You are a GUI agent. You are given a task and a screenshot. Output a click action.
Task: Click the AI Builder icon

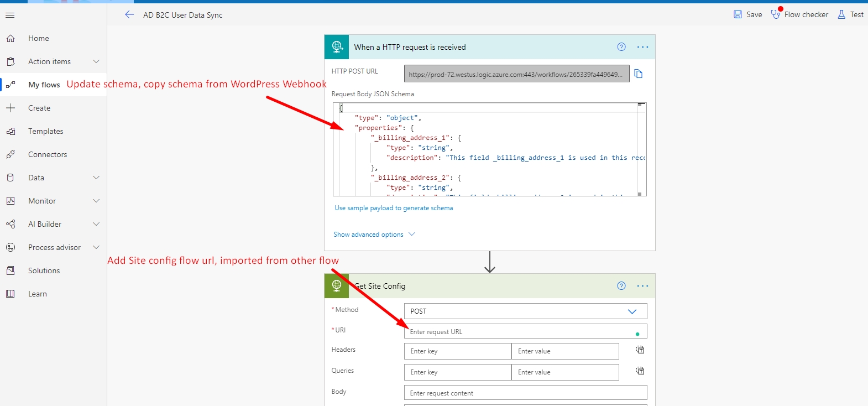click(11, 224)
